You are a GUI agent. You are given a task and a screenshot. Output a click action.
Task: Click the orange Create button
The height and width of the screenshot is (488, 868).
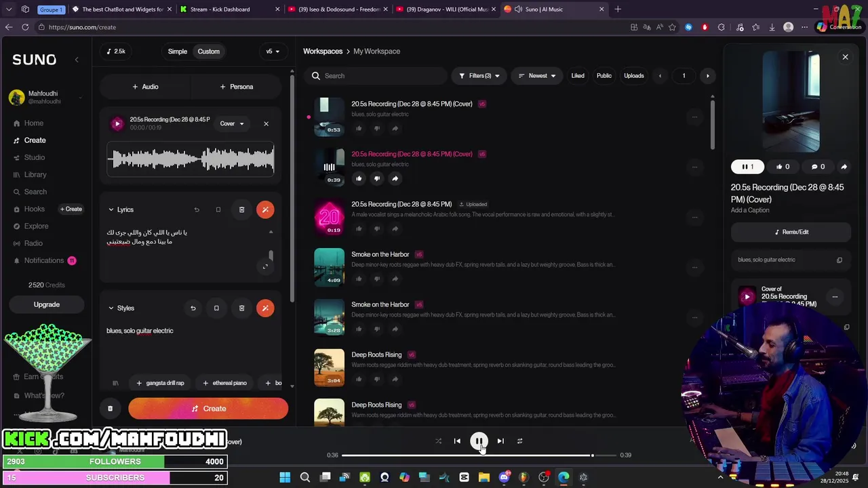click(x=208, y=409)
